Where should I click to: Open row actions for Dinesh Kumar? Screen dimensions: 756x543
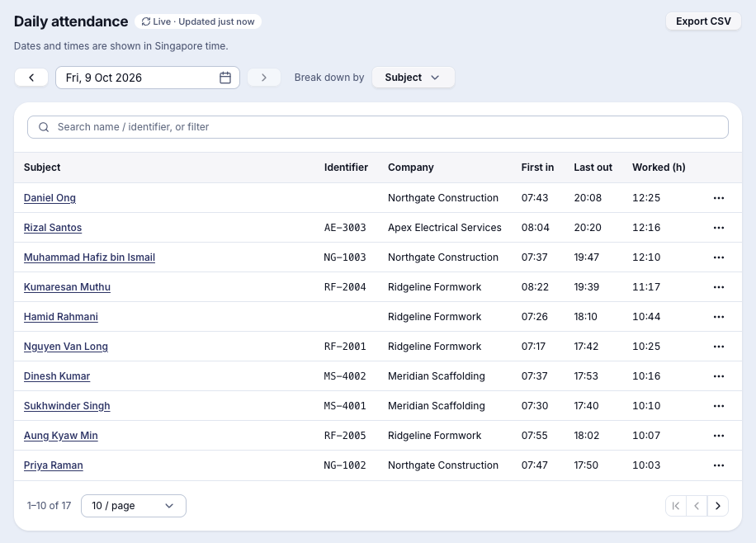tap(718, 376)
